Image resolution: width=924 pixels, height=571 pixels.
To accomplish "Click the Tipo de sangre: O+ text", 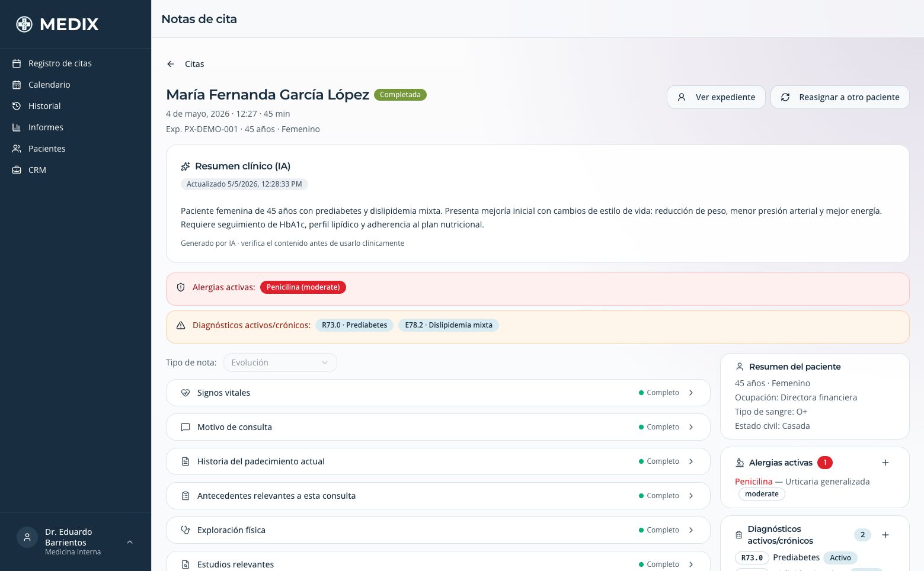I will tap(771, 412).
